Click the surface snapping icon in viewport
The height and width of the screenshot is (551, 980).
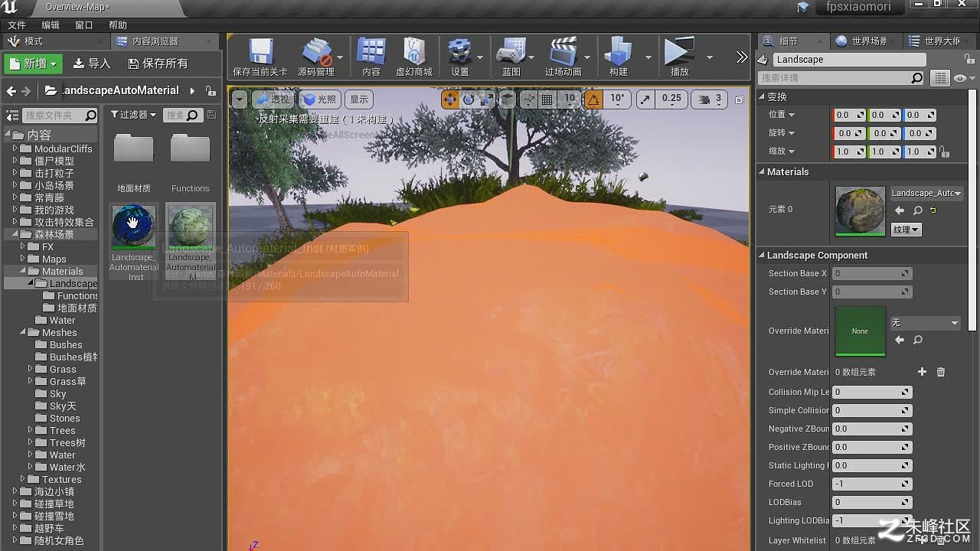click(528, 99)
